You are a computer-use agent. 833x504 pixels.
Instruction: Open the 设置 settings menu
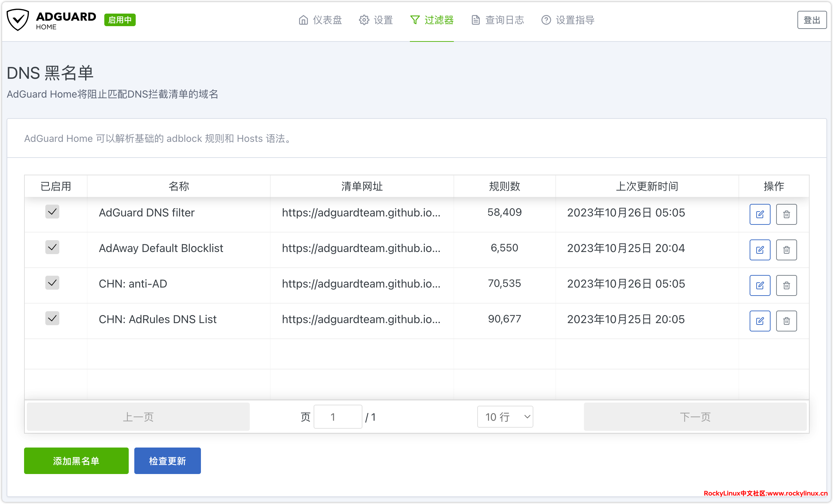(376, 20)
